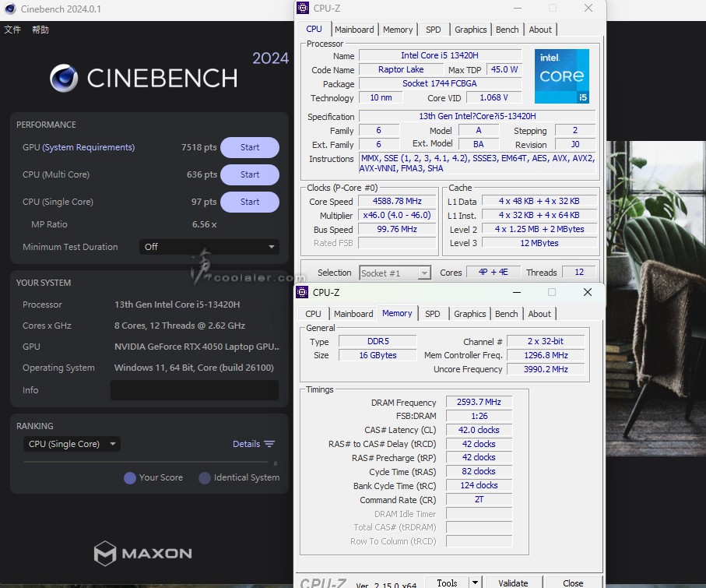Screen dimensions: 706x588
Task: Switch to Bench tab in the CPU-Z Memory window
Action: (507, 314)
